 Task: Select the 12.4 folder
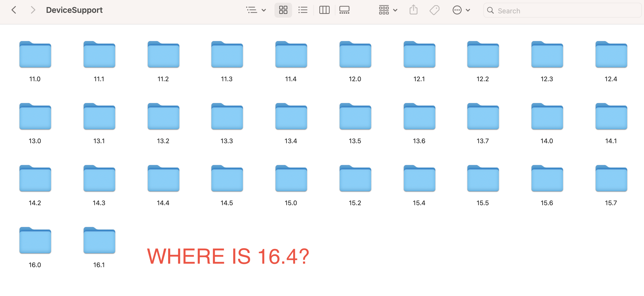(x=611, y=54)
